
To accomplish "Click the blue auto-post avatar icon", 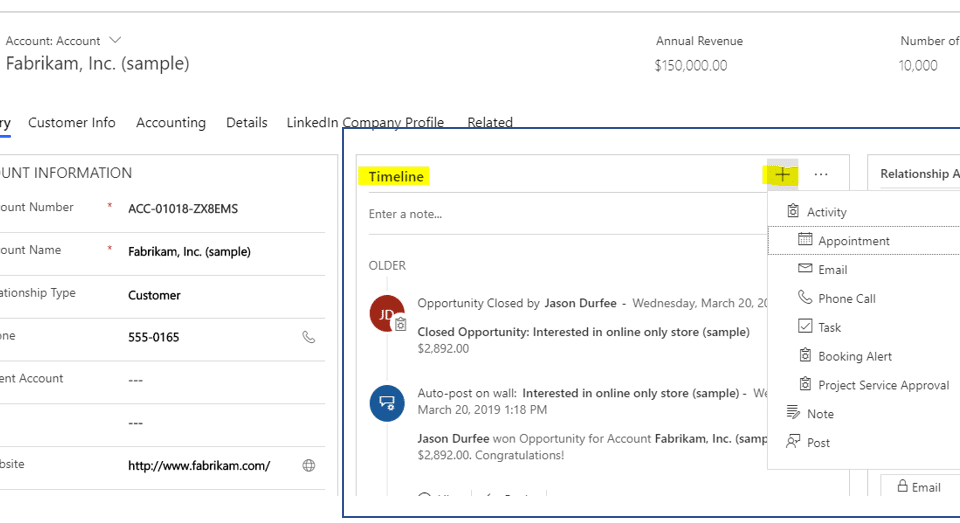I will [386, 403].
